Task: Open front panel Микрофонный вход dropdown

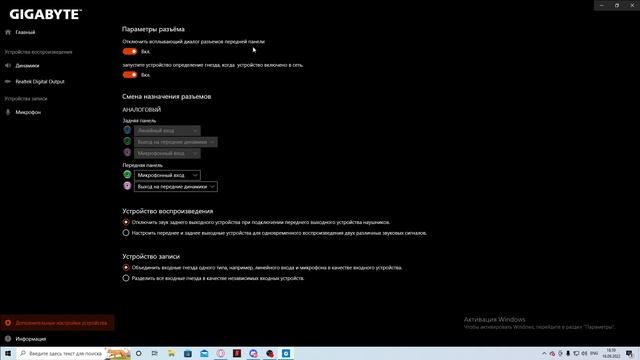Action: pyautogui.click(x=167, y=175)
